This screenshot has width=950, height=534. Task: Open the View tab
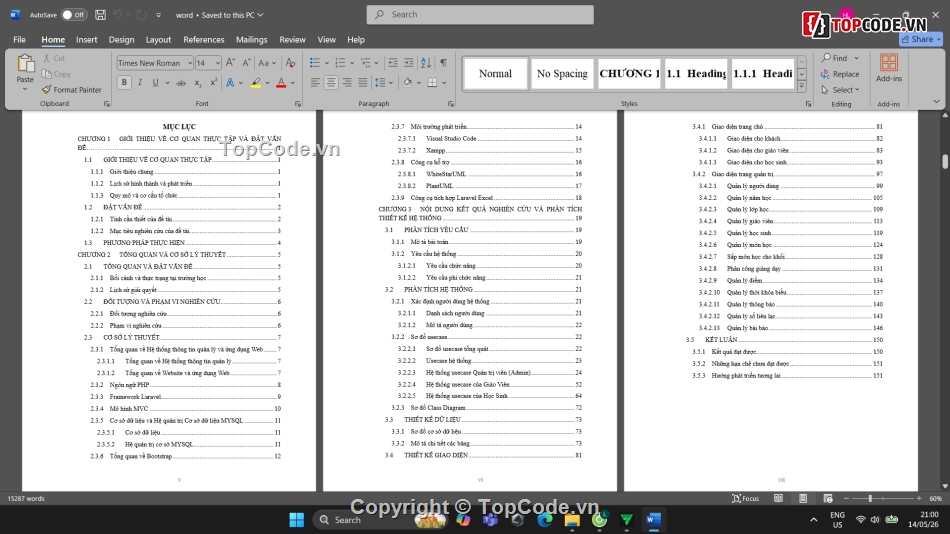[327, 39]
